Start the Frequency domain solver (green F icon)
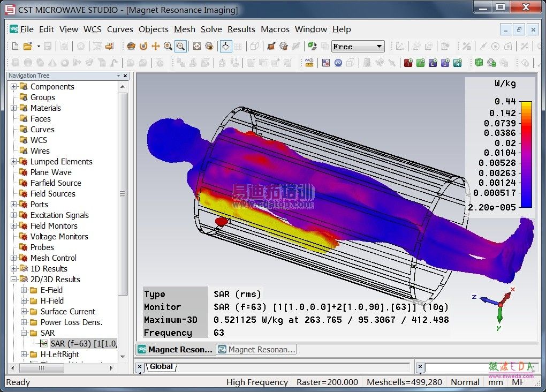Screen dimensions: 546x392 pyautogui.click(x=421, y=63)
